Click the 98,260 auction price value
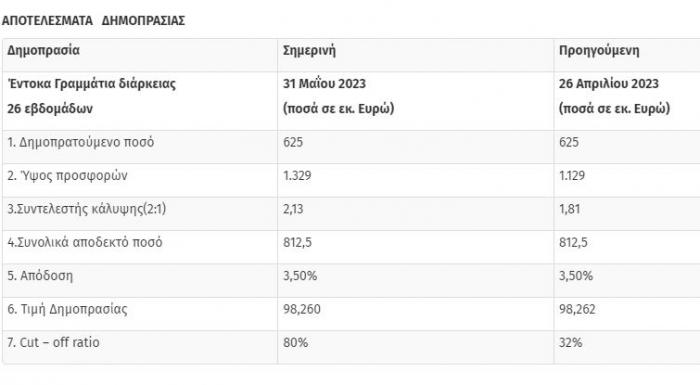This screenshot has height=385, width=700. [x=302, y=309]
